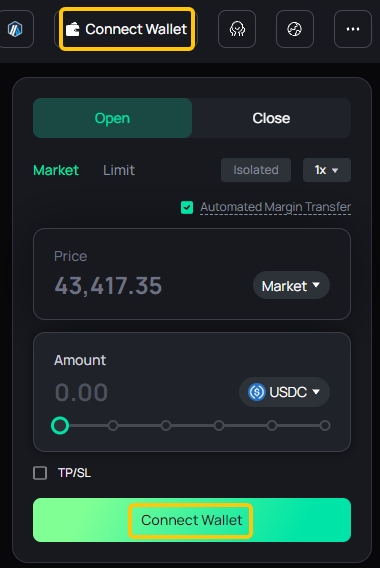This screenshot has width=380, height=568.
Task: Click Connect Wallet in top header
Action: [127, 29]
